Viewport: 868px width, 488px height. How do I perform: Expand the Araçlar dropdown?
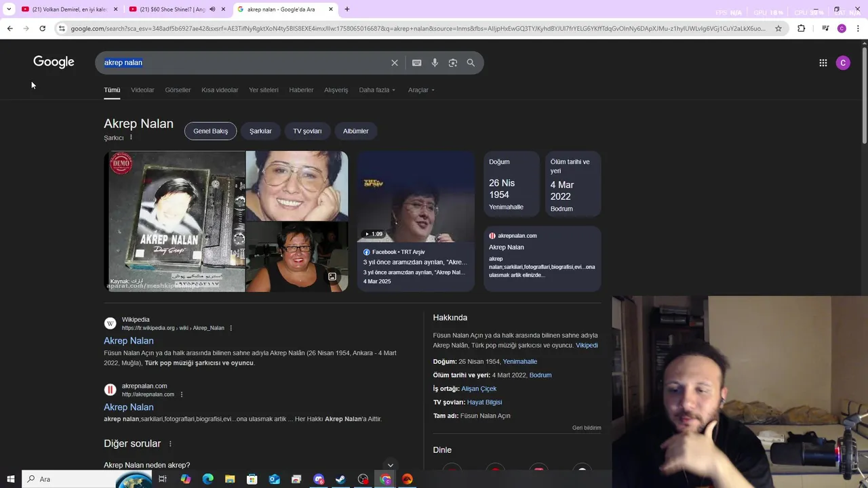[421, 90]
